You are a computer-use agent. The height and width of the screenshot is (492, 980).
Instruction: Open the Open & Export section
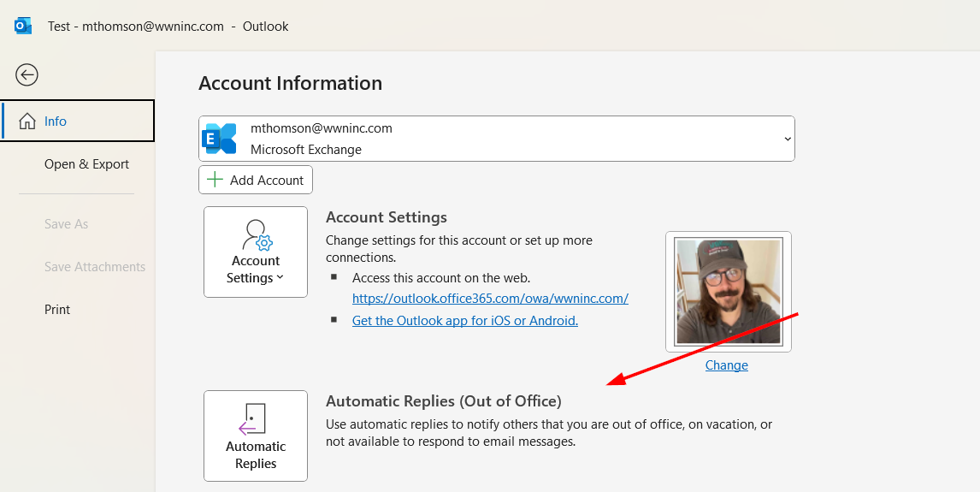(x=86, y=163)
